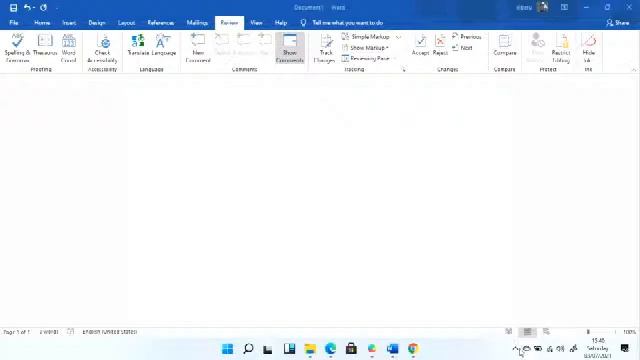640x360 pixels.
Task: Click the Hide Ink button
Action: point(589,48)
